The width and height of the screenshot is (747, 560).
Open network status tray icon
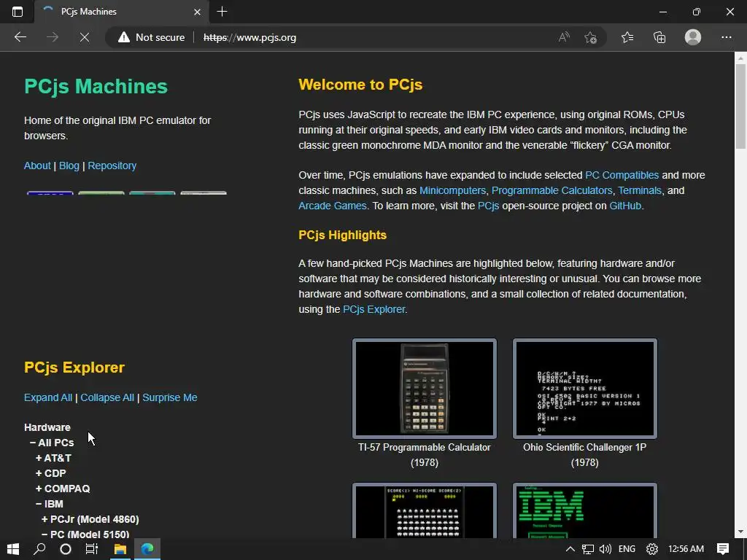(x=588, y=549)
